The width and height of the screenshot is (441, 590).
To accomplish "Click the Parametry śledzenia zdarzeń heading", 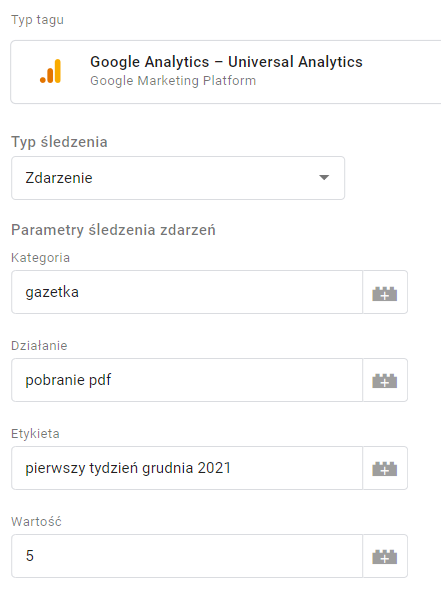I will click(113, 230).
